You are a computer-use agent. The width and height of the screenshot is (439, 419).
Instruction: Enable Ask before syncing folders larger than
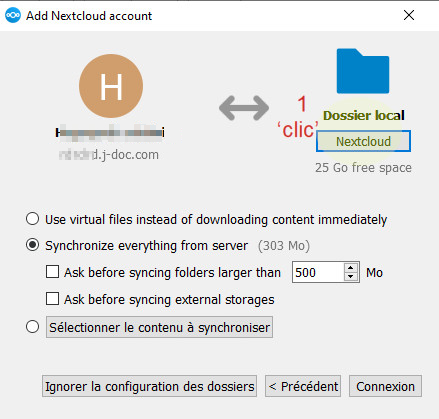coord(52,272)
